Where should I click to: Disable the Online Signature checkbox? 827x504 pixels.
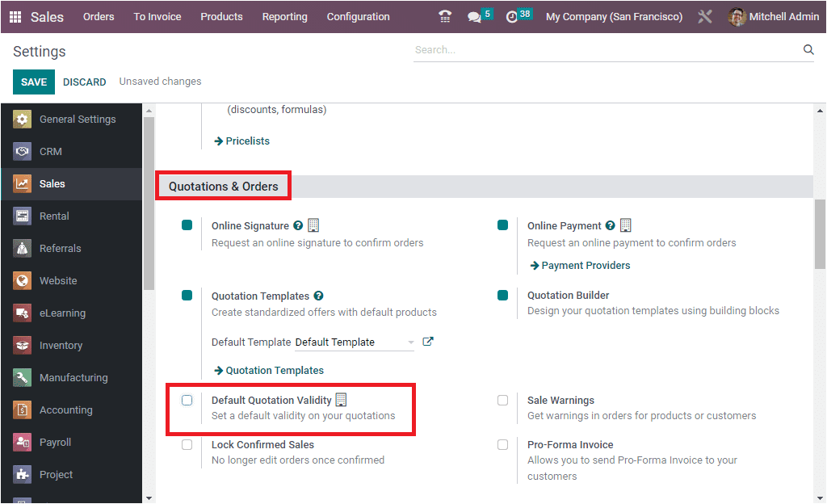187,225
